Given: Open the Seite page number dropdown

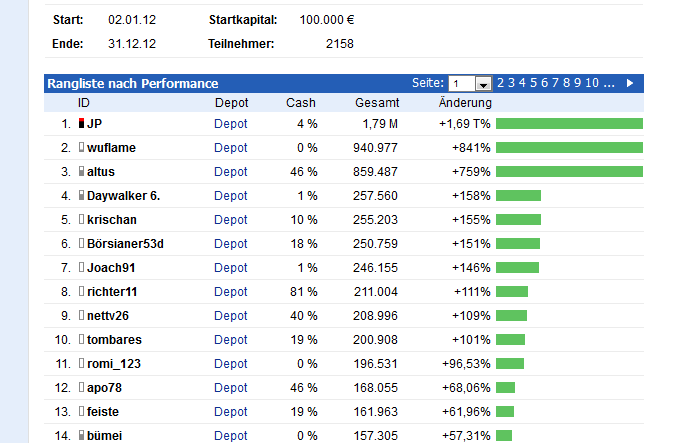Looking at the screenshot, I should [484, 84].
